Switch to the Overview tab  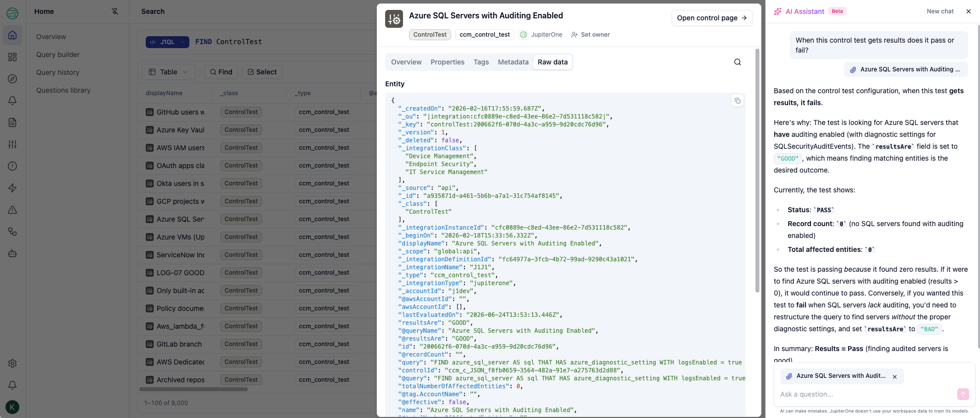(406, 62)
